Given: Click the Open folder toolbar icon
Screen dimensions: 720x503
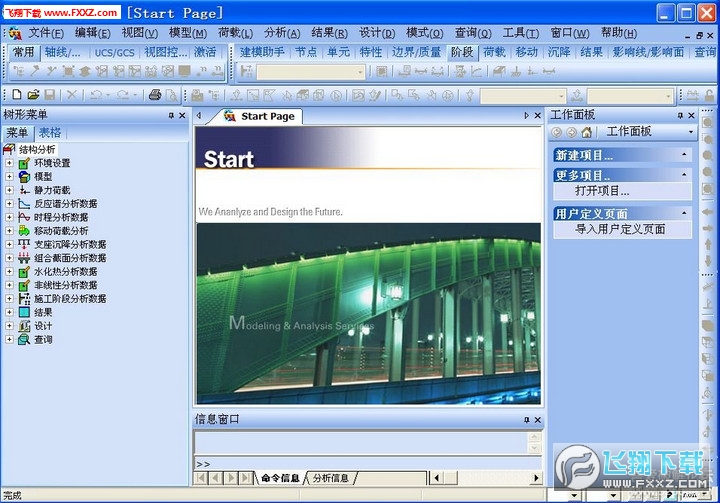Looking at the screenshot, I should tap(31, 95).
